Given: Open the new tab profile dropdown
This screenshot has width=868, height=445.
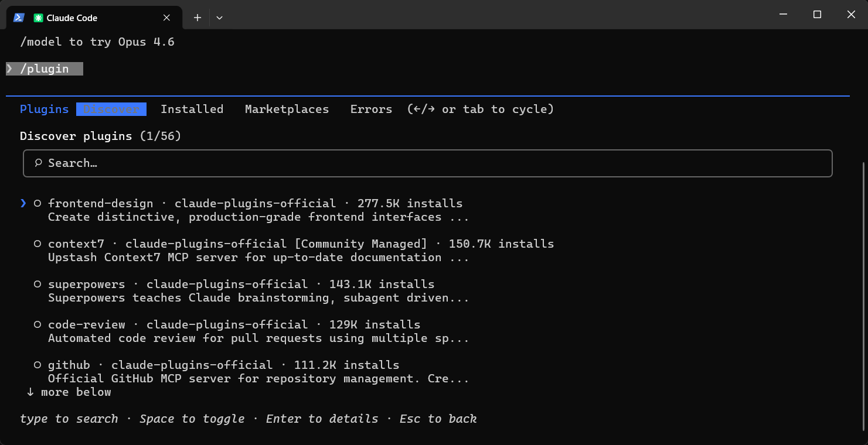Looking at the screenshot, I should click(x=219, y=18).
